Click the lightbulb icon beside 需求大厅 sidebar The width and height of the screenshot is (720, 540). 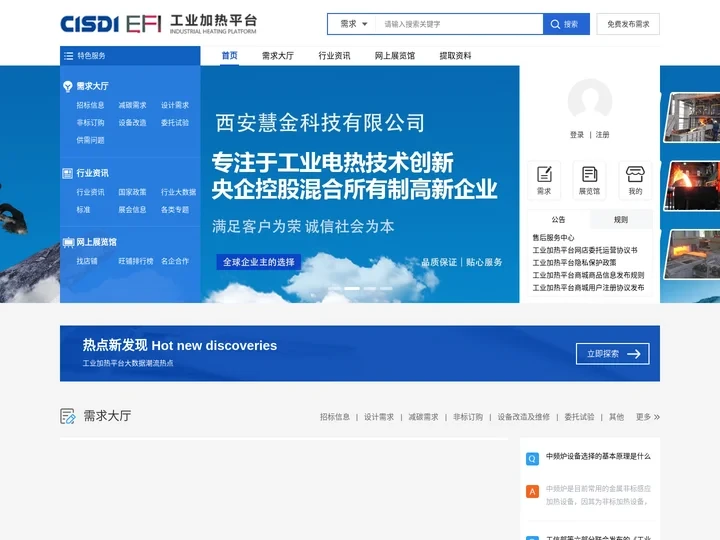68,86
